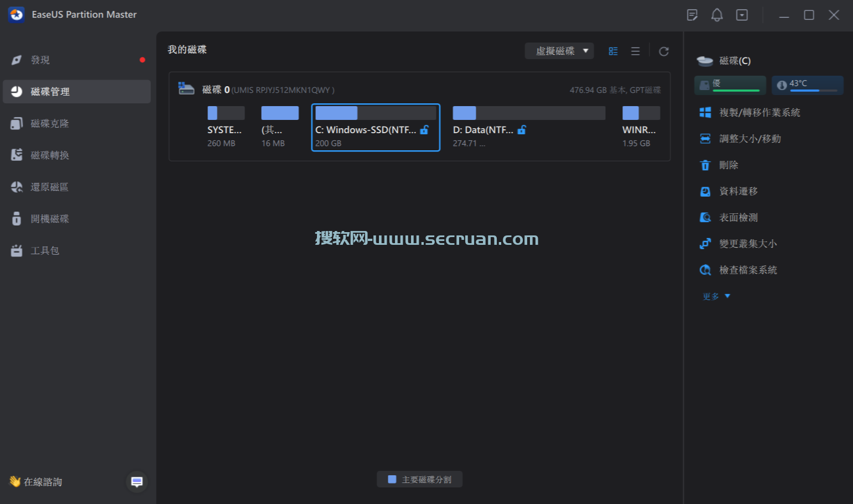Select 磁碟管理 in the sidebar
The height and width of the screenshot is (504, 853).
coord(76,92)
